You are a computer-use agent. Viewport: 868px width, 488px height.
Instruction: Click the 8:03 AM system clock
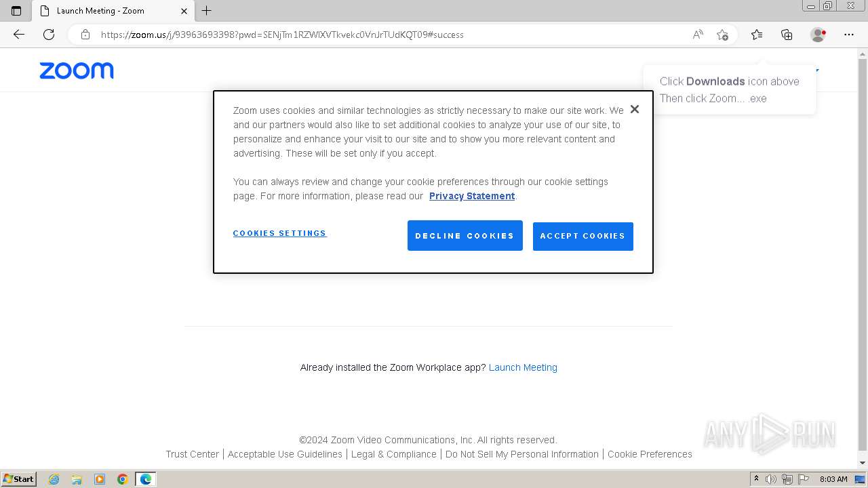tap(833, 479)
